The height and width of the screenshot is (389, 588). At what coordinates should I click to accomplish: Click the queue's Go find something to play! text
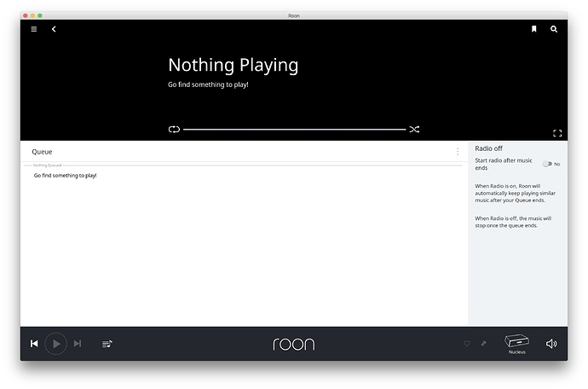[x=66, y=176]
